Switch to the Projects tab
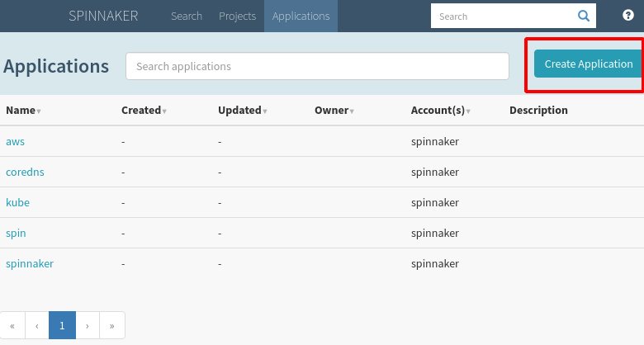Image resolution: width=644 pixels, height=345 pixels. pyautogui.click(x=237, y=16)
